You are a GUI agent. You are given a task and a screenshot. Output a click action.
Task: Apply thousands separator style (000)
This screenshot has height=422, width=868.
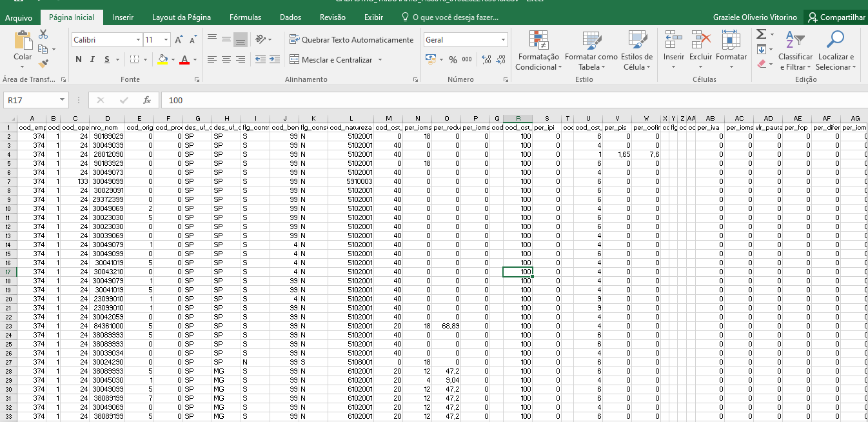tap(467, 59)
